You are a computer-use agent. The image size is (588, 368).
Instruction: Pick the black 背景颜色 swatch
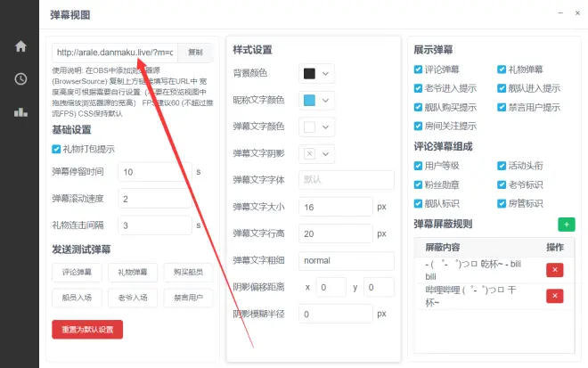coord(309,74)
